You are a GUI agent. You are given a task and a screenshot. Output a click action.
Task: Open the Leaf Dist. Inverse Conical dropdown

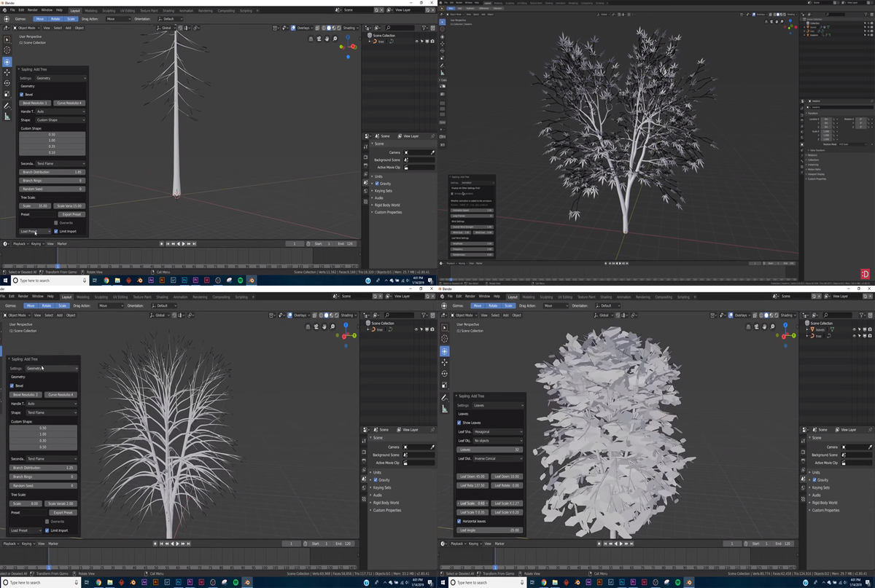pyautogui.click(x=498, y=458)
